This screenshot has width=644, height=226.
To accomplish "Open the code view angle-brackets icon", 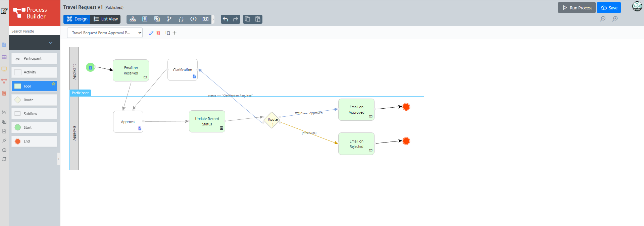I will click(193, 19).
